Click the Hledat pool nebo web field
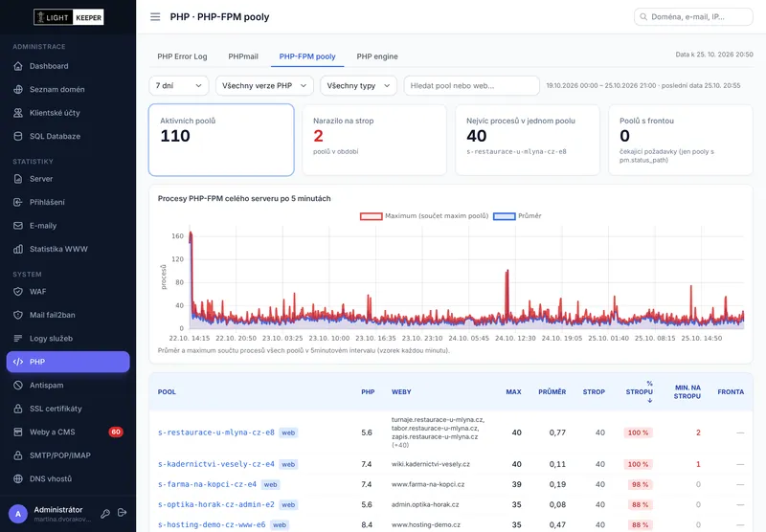766x532 pixels. point(471,85)
